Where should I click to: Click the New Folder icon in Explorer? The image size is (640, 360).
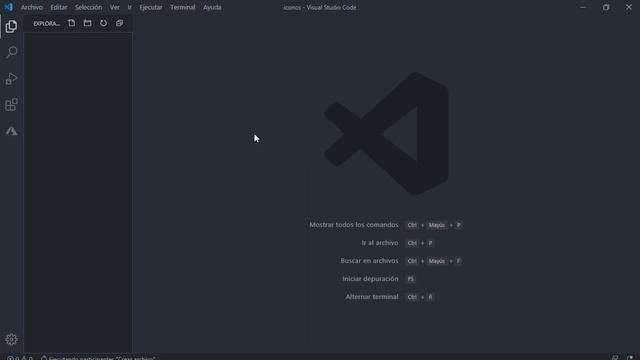pyautogui.click(x=87, y=23)
